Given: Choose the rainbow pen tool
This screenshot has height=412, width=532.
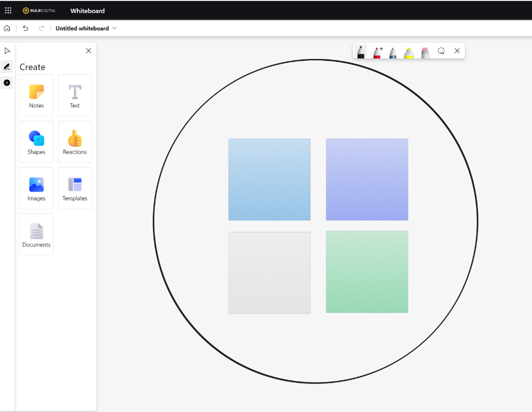Looking at the screenshot, I should point(393,52).
